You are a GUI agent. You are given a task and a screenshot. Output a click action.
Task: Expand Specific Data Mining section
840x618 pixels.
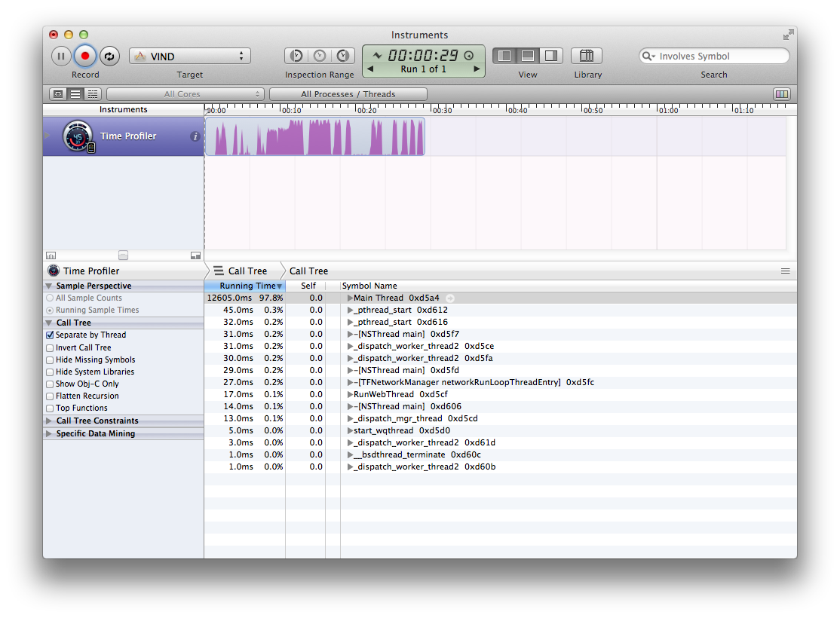[x=49, y=434]
